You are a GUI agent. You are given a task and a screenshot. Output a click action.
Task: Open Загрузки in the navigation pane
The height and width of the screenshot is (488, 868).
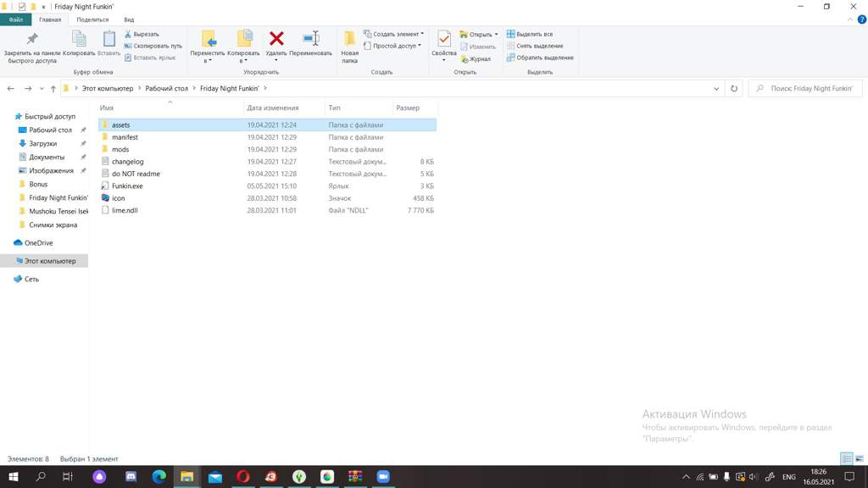(43, 143)
